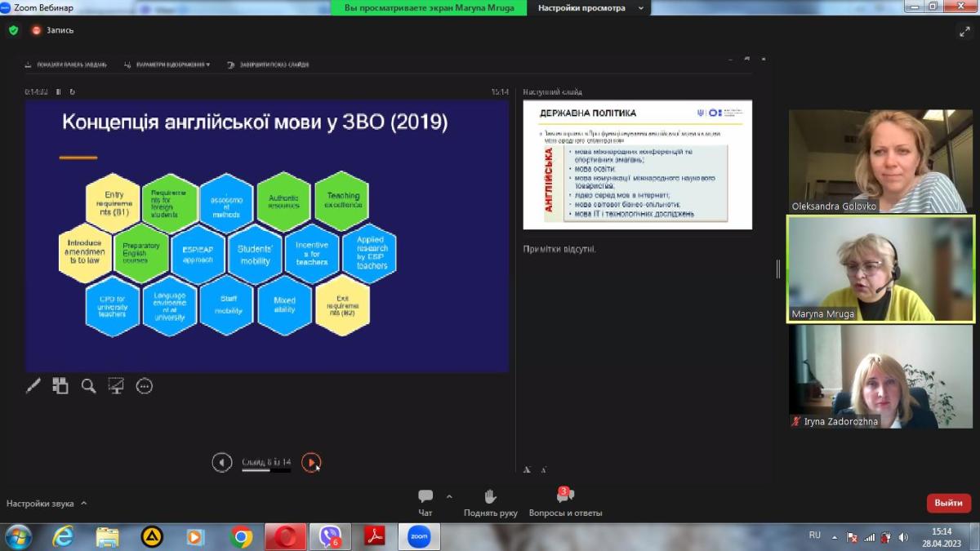The width and height of the screenshot is (980, 551).
Task: Click the Raise Hand icon
Action: tap(490, 497)
